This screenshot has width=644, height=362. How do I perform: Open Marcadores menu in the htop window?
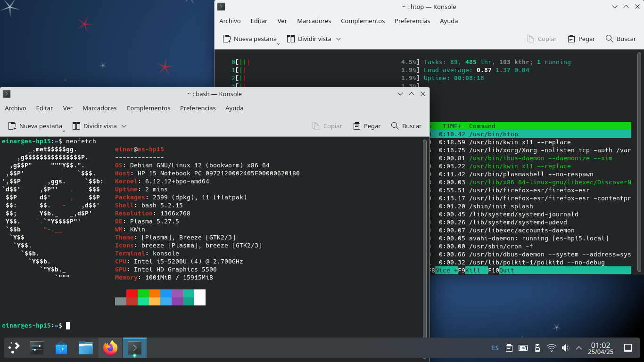point(314,21)
